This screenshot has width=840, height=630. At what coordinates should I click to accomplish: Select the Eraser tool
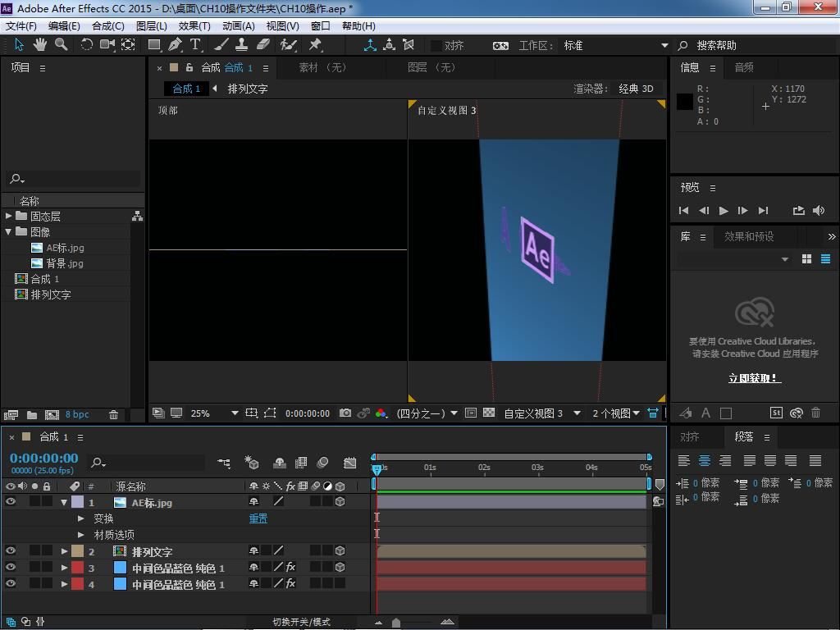click(262, 44)
